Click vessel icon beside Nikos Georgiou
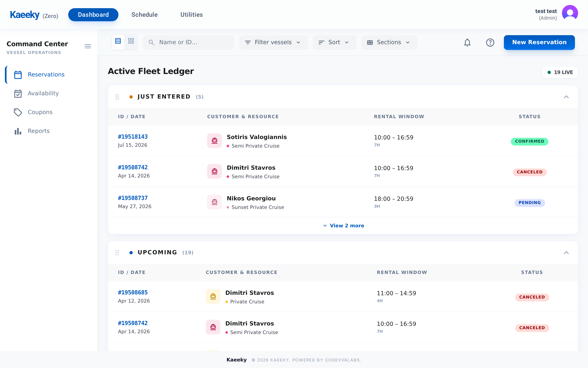588x368 pixels. point(214,202)
